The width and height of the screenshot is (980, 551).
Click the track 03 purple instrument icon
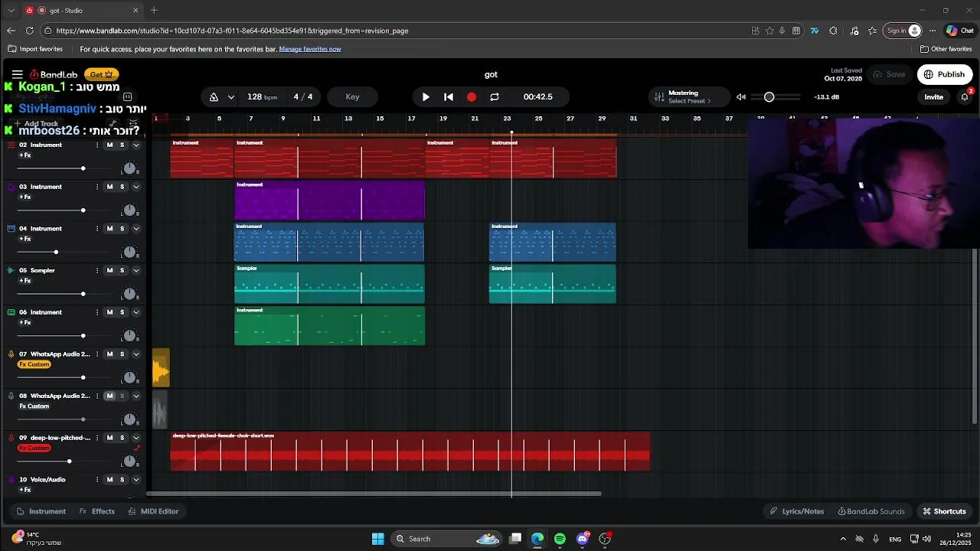click(11, 187)
